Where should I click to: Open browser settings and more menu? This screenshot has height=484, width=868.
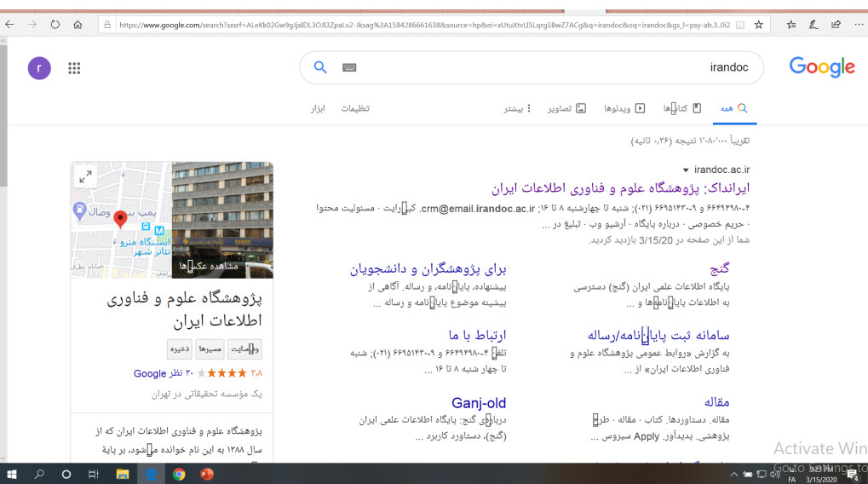pyautogui.click(x=859, y=25)
